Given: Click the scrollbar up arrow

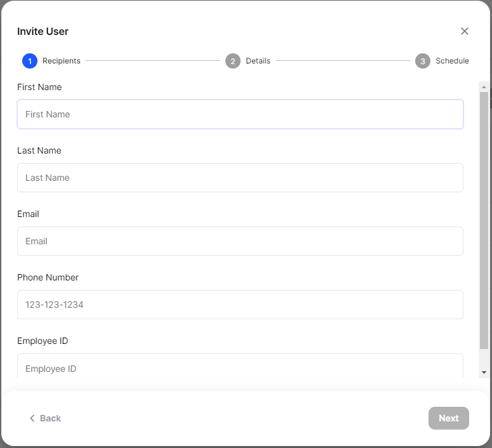Looking at the screenshot, I should 484,87.
